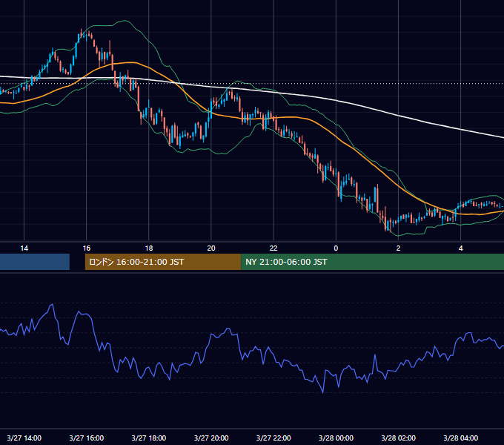
Task: Click the 3/28 02:00 time label
Action: 398,438
